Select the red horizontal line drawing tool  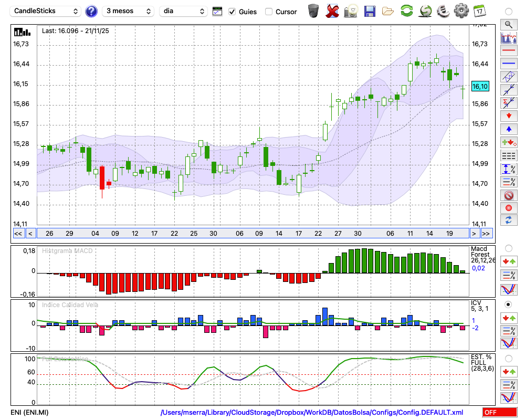pos(508,51)
